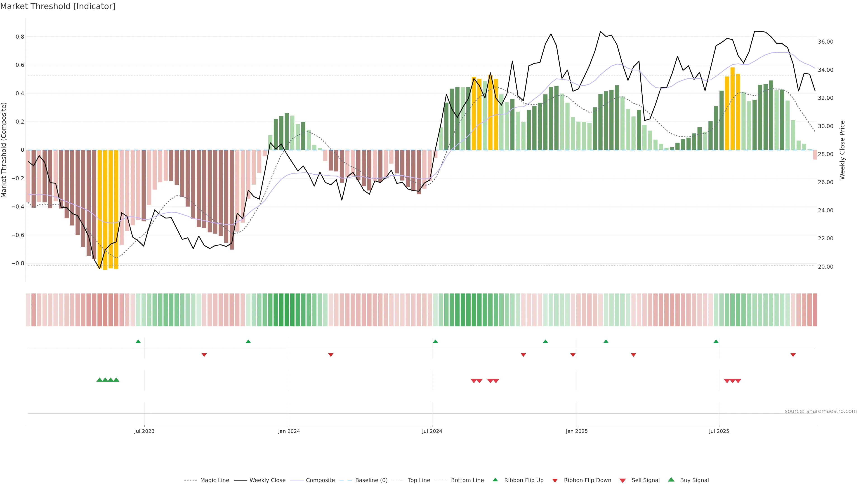Toggle the Top Line legend entry

pyautogui.click(x=419, y=480)
